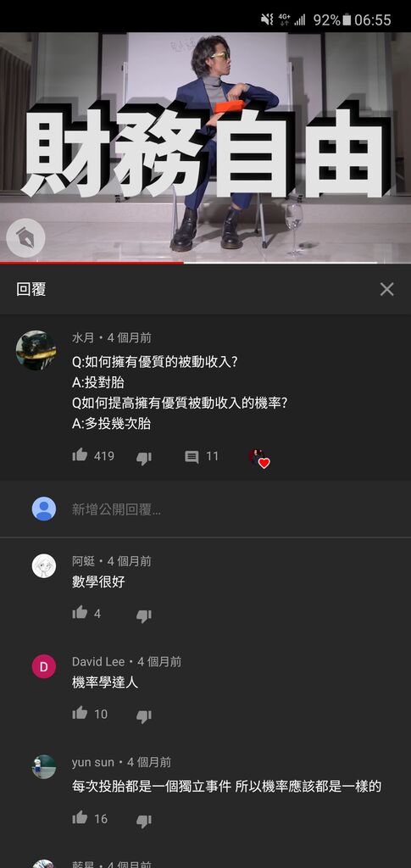Like David Lee's reply
This screenshot has width=411, height=868.
click(x=80, y=713)
